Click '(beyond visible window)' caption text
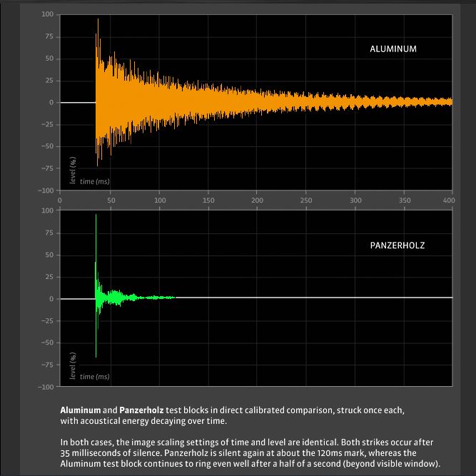This screenshot has height=476, width=476. [393, 464]
